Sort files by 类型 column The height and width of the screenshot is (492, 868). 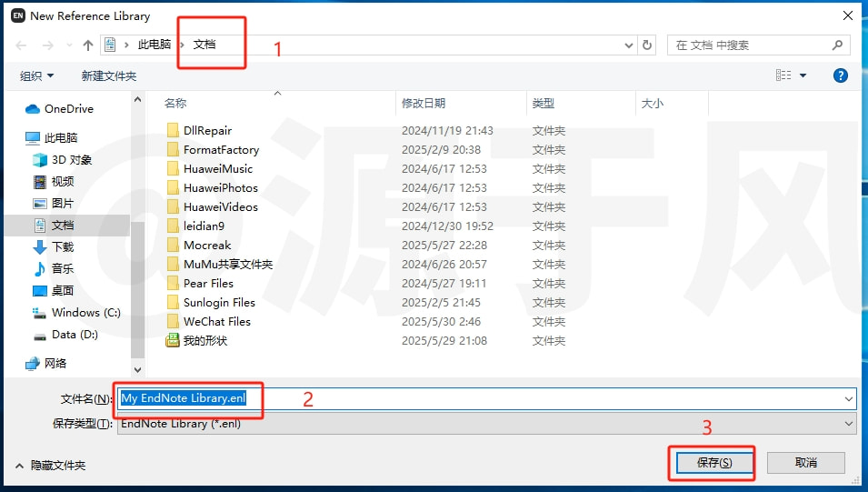tap(543, 103)
